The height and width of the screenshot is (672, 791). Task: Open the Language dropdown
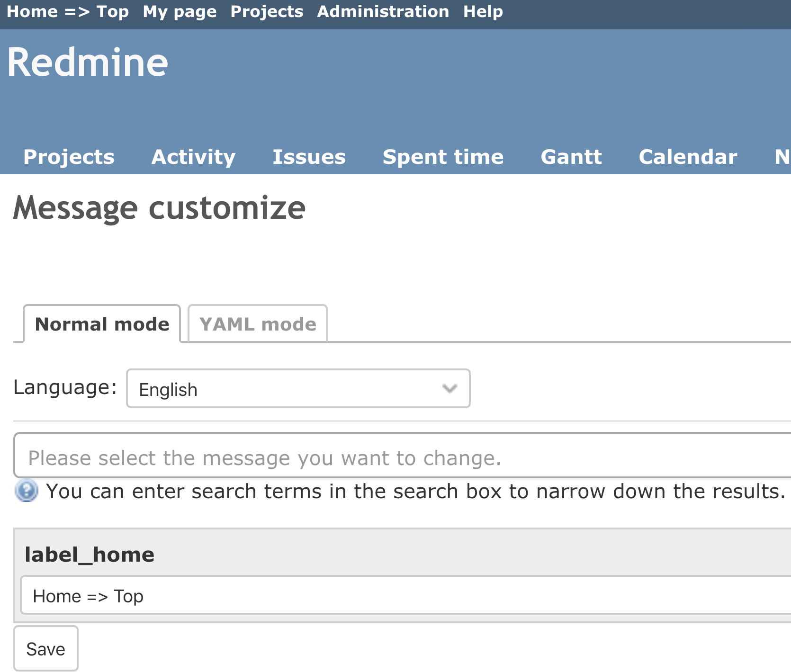point(297,389)
